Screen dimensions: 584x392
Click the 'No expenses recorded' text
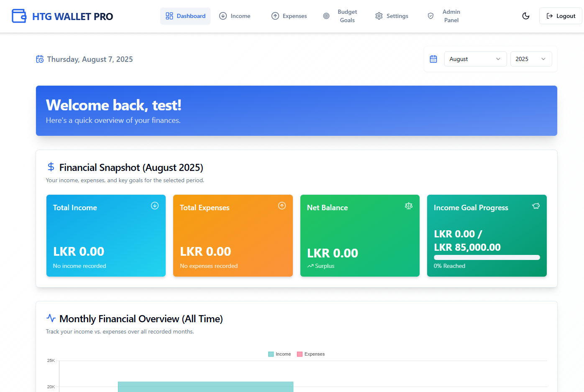(209, 266)
